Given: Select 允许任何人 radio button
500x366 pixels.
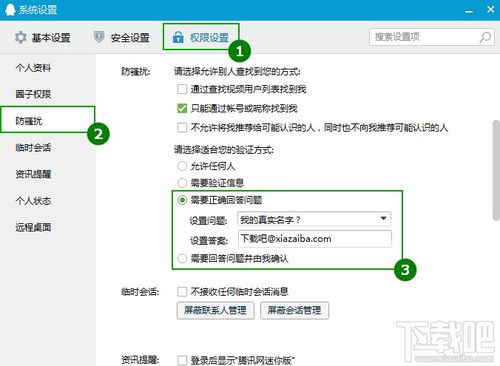Looking at the screenshot, I should click(x=182, y=166).
